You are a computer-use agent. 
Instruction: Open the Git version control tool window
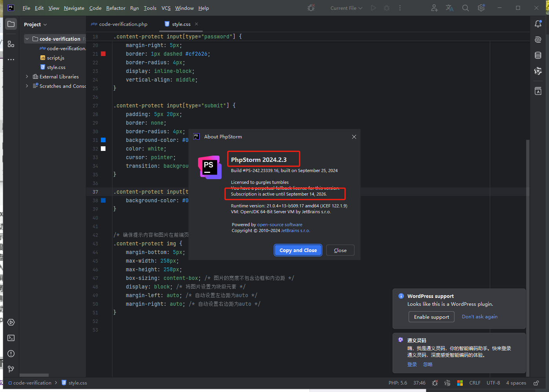[x=11, y=369]
